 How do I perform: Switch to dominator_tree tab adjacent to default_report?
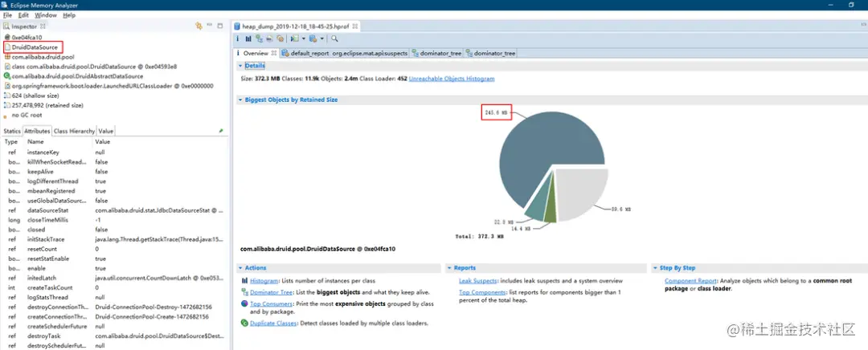point(436,54)
